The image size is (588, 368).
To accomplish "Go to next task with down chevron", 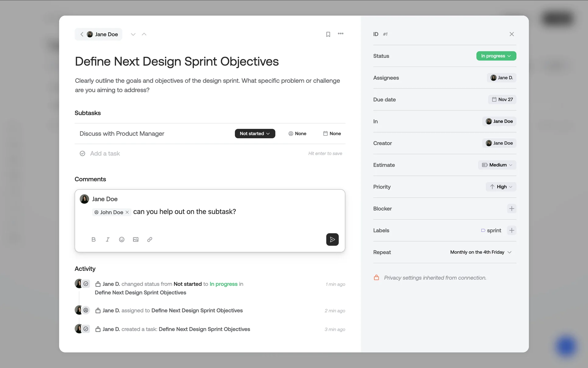I will (133, 34).
